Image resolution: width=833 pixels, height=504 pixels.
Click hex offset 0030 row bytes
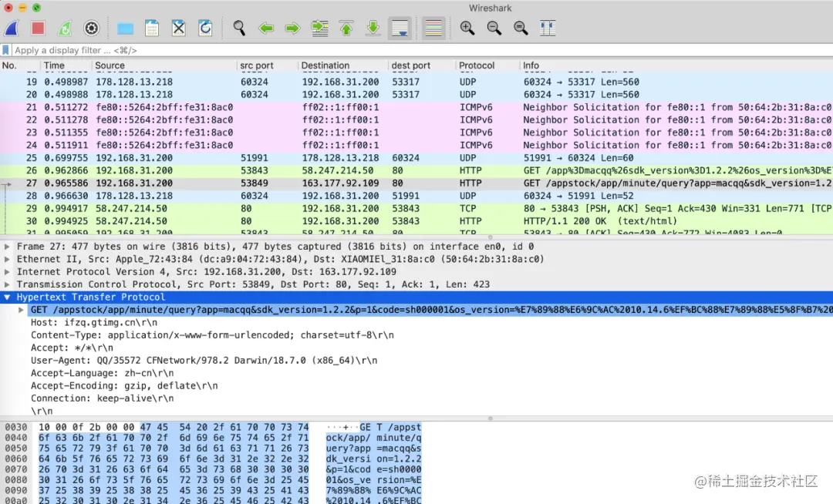pos(174,427)
